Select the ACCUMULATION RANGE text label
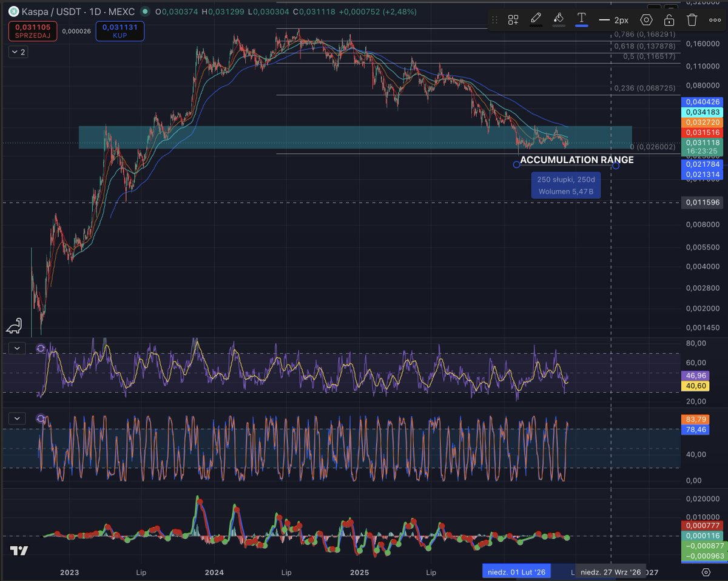The height and width of the screenshot is (581, 728). tap(577, 160)
